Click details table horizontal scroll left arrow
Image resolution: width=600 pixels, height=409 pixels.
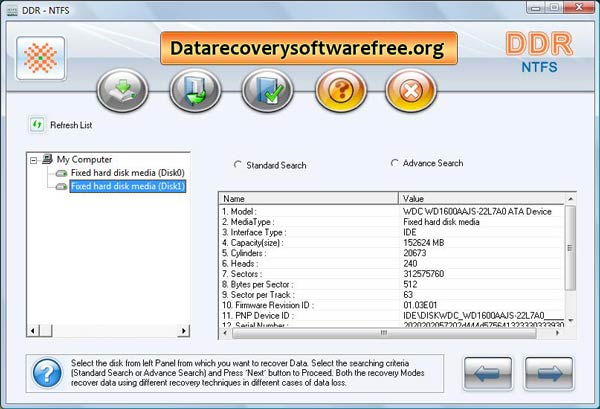pyautogui.click(x=225, y=333)
